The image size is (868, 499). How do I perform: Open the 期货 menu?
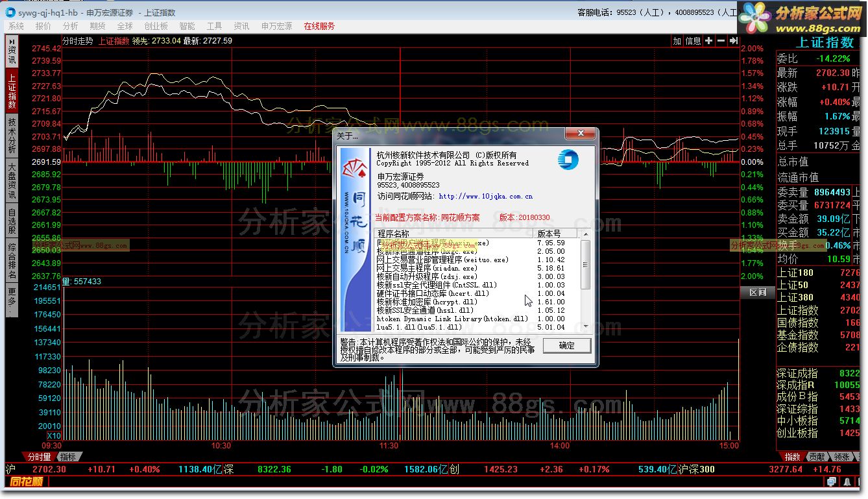pyautogui.click(x=98, y=26)
